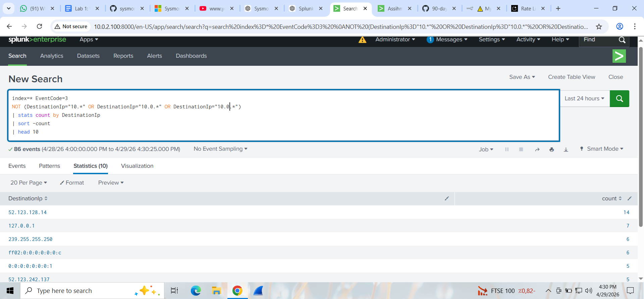Open the Job dropdown
644x299 pixels.
click(486, 149)
